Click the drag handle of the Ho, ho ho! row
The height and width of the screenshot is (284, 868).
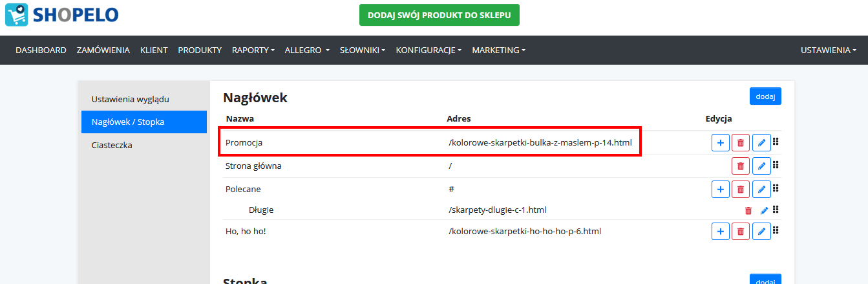(776, 230)
